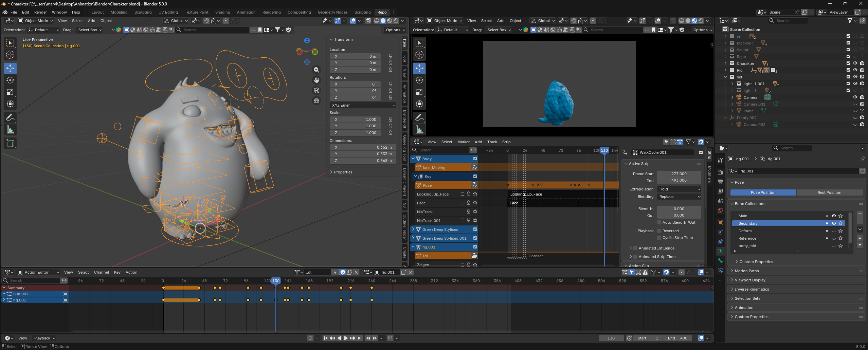This screenshot has height=350, width=868.
Task: Click the Add Cube tool icon
Action: tap(10, 143)
